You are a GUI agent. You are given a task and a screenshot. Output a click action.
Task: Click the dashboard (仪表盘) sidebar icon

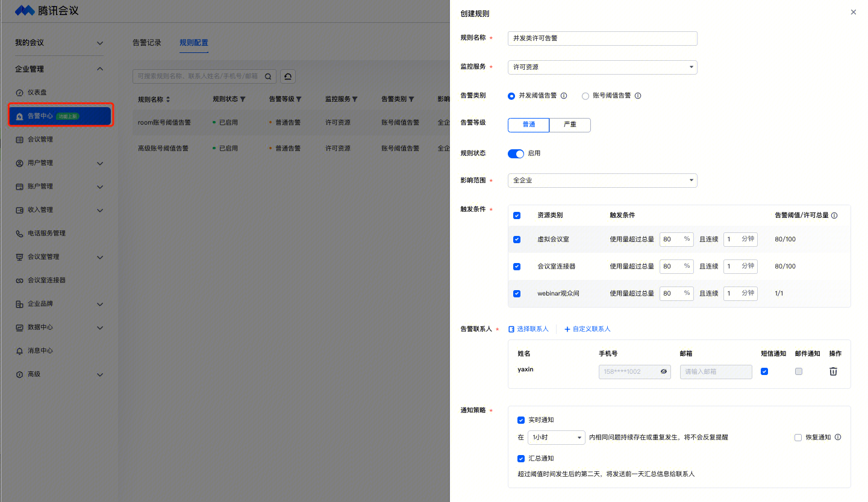click(20, 93)
